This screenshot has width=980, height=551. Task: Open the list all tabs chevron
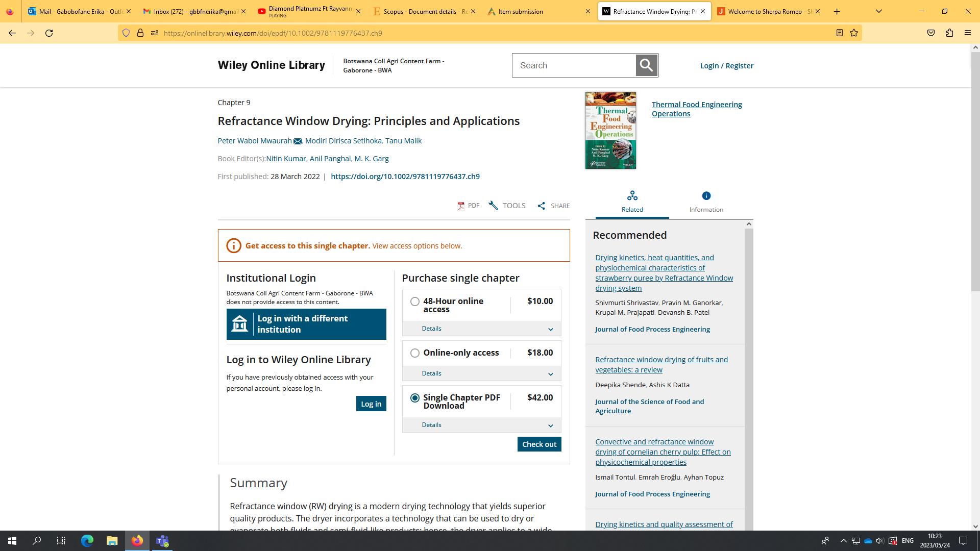pos(879,11)
